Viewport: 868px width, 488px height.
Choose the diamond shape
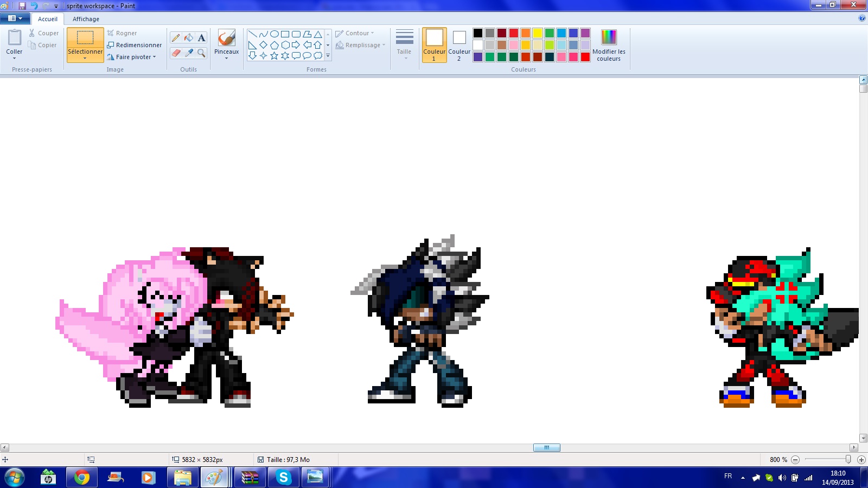point(264,44)
